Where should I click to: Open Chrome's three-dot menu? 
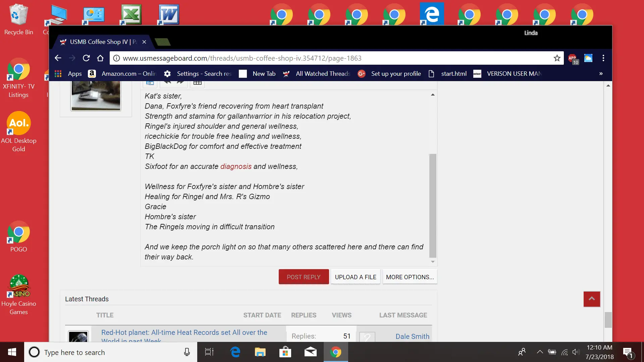[x=603, y=58]
